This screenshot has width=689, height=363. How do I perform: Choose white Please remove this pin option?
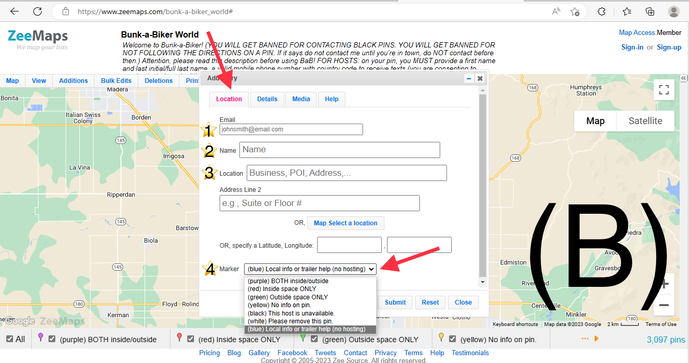click(x=310, y=321)
